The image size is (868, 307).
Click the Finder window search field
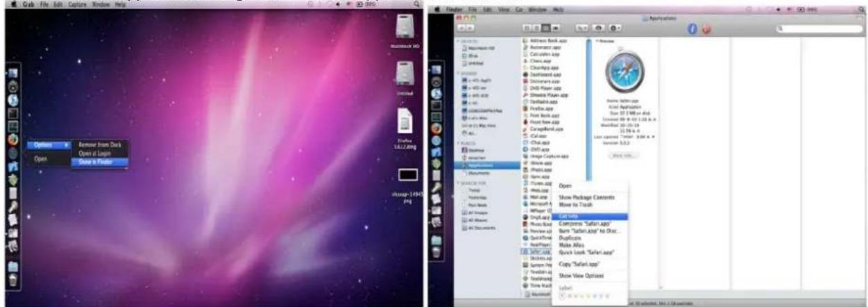(x=818, y=28)
